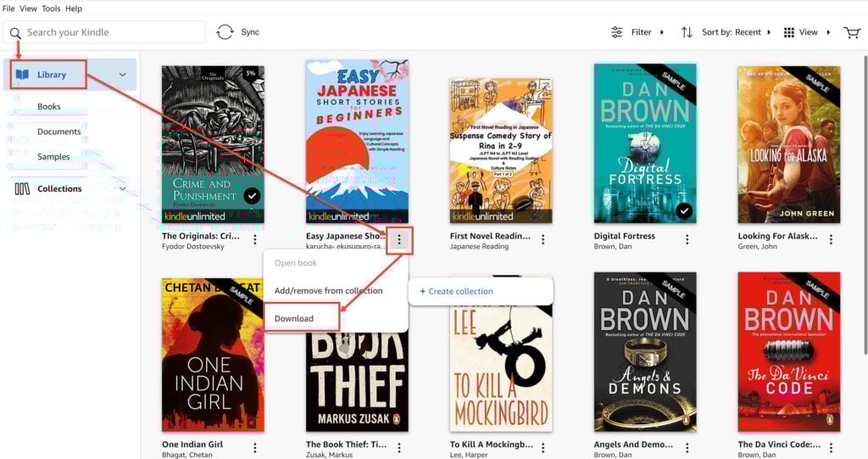Open the Tools menu

click(x=51, y=8)
